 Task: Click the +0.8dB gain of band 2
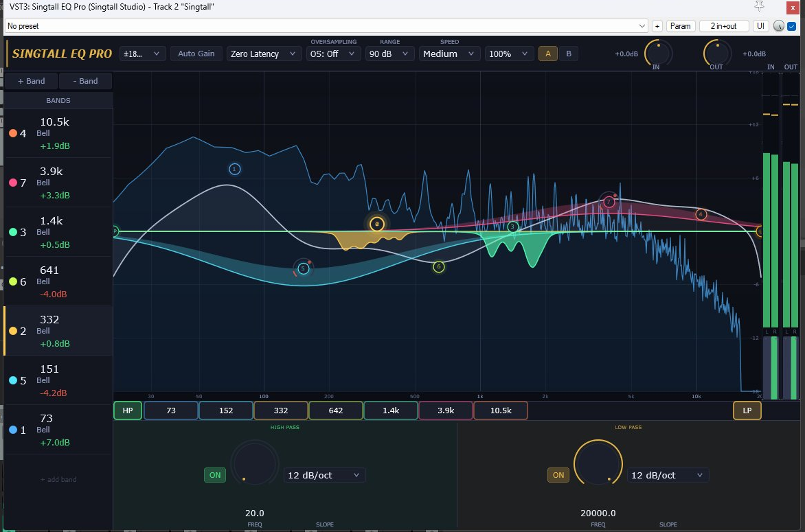(55, 344)
